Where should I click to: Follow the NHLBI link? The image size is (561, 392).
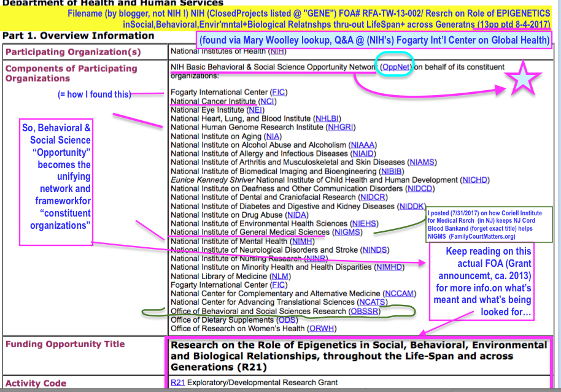[326, 118]
